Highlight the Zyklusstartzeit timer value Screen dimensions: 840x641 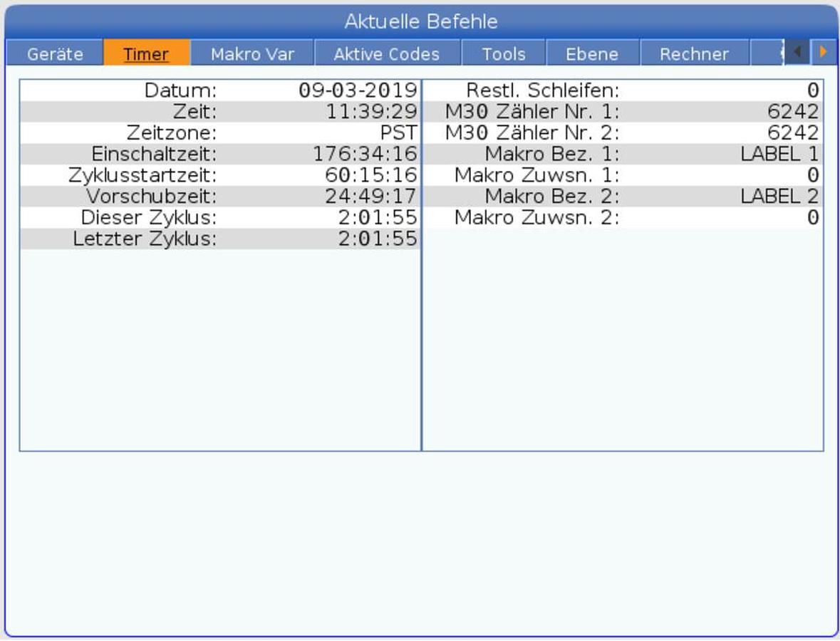pos(365,175)
